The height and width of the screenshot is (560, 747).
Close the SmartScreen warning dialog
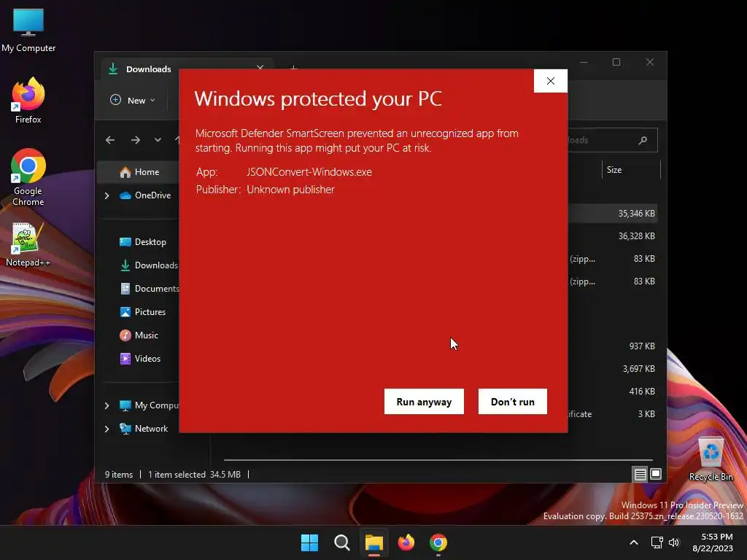(551, 81)
